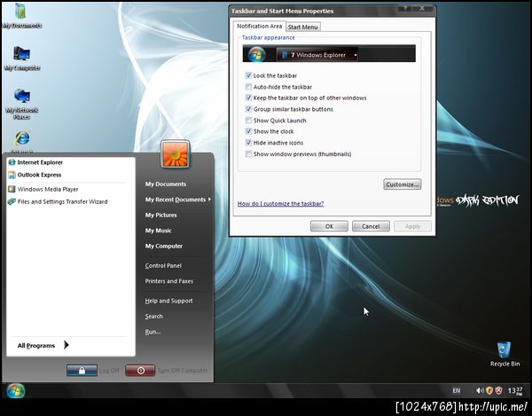
Task: Click Outlook Express icon in Start menu
Action: click(x=12, y=175)
